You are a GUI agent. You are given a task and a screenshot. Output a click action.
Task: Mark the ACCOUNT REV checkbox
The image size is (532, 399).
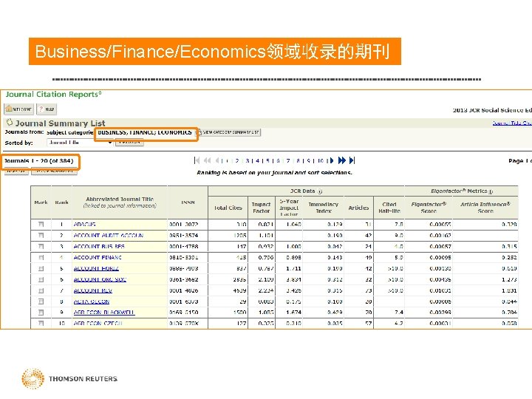pos(41,291)
